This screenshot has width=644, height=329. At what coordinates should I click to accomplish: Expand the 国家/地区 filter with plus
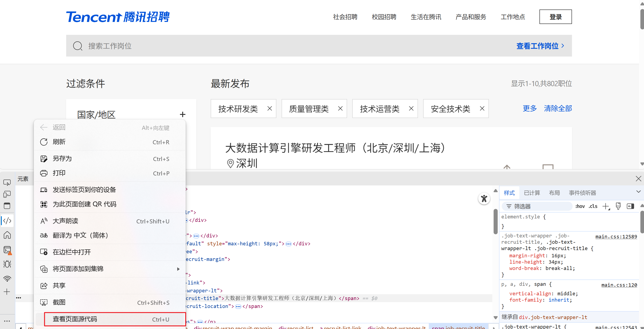(182, 114)
